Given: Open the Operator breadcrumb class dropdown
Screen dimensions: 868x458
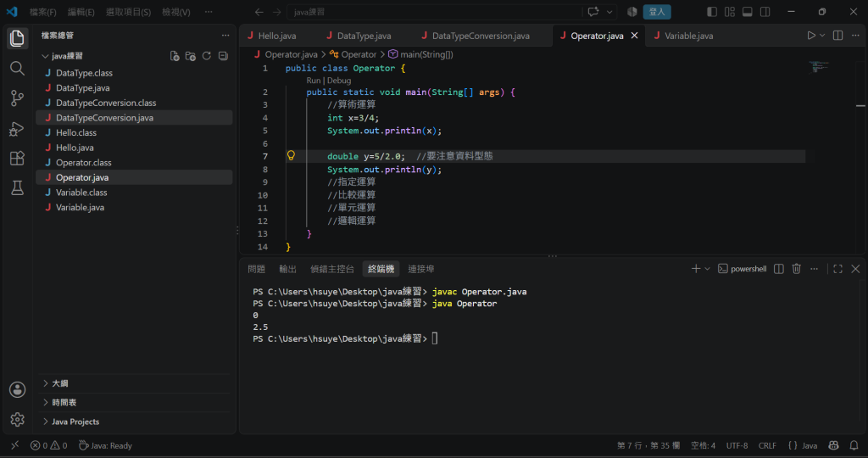Looking at the screenshot, I should click(x=353, y=54).
